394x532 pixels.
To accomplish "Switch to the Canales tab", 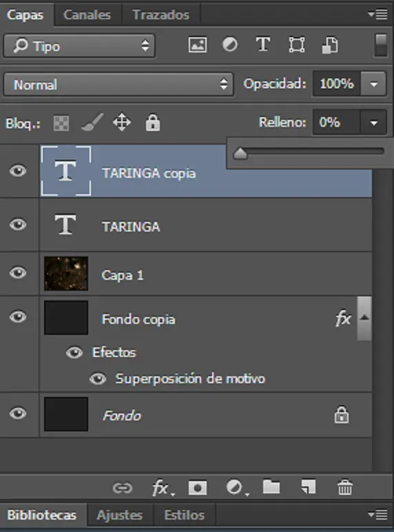I will click(x=87, y=14).
